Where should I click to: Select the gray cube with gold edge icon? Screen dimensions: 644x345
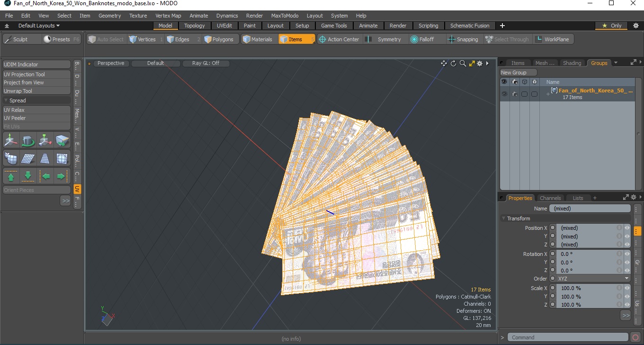[62, 141]
